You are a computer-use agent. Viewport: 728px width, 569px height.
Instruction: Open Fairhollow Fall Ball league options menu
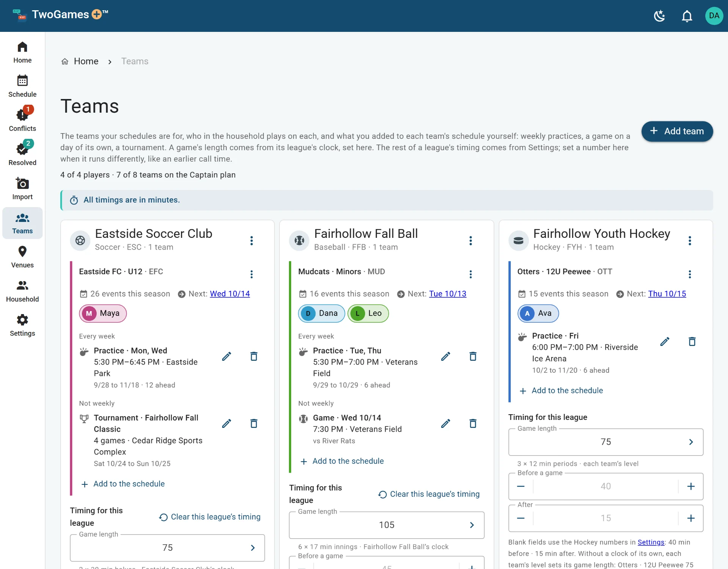471,240
